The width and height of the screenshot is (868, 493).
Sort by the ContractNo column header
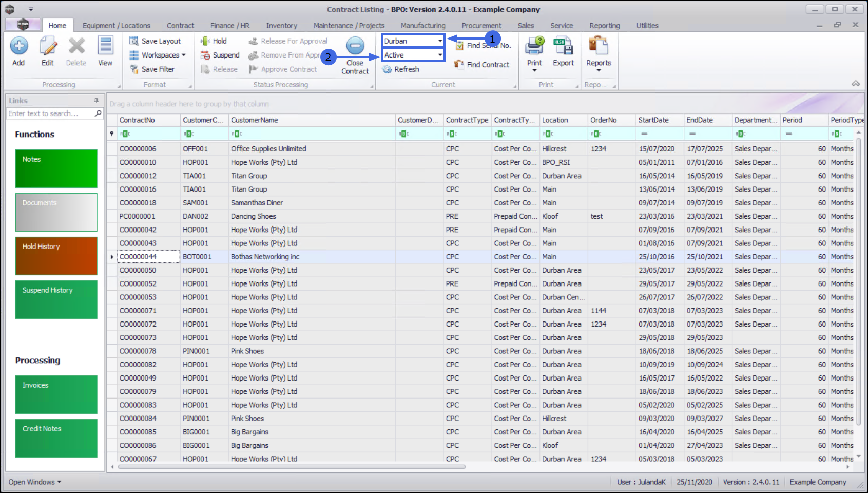[x=149, y=120]
